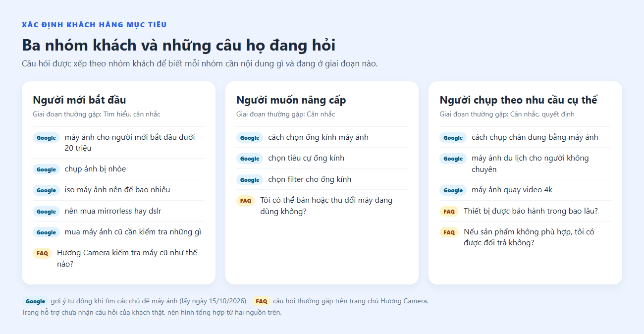Select the query "mua máy ảnh cũ cần kiểm tra những gì"
The width and height of the screenshot is (644, 334).
133,232
